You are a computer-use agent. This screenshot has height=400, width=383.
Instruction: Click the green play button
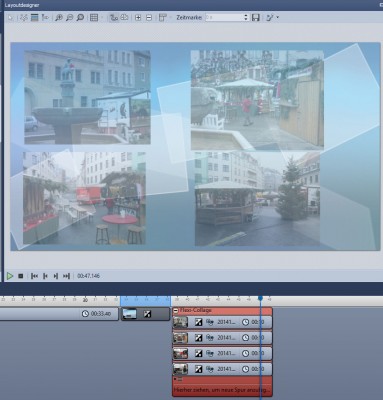click(x=10, y=276)
